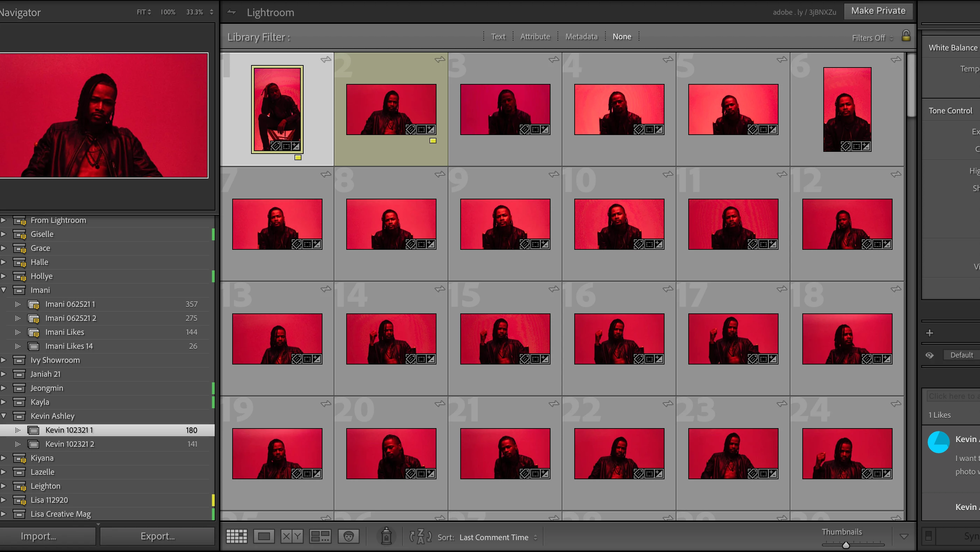
Task: Open Compare view (X|Y)
Action: [x=292, y=536]
